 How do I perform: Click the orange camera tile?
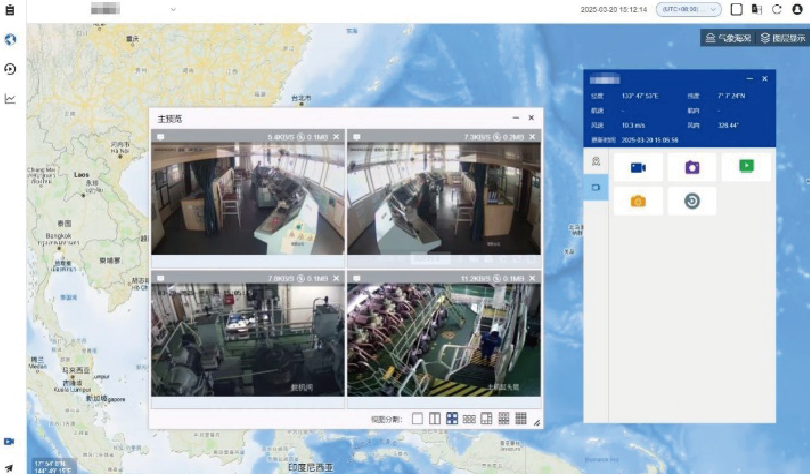coord(637,201)
